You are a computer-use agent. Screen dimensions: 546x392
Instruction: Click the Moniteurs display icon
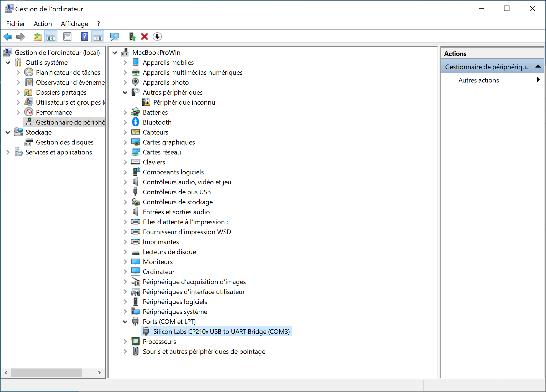[136, 262]
